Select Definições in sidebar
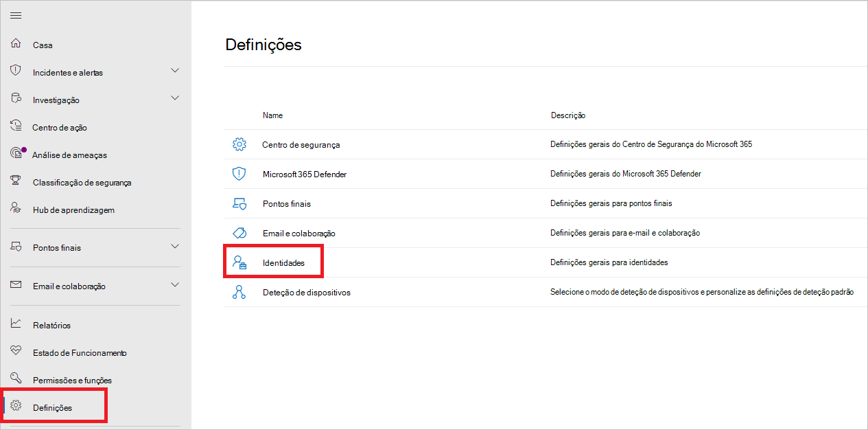The image size is (868, 430). click(x=52, y=407)
